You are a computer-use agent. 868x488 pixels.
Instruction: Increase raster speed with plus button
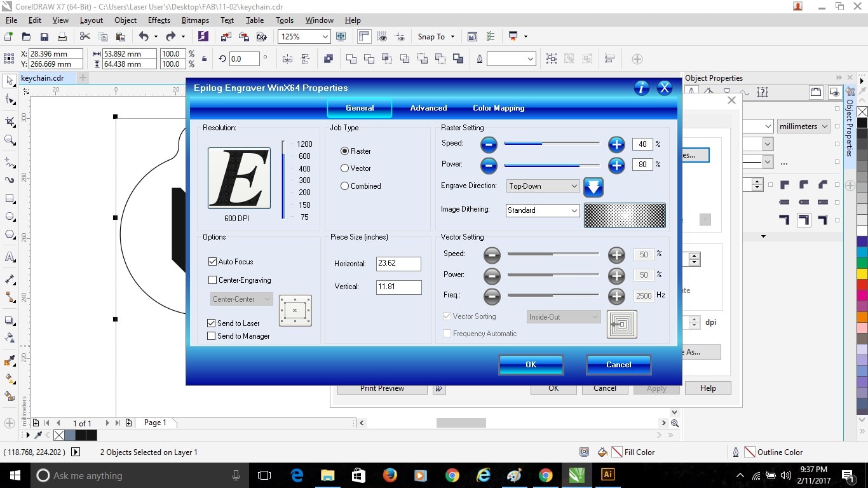(616, 144)
